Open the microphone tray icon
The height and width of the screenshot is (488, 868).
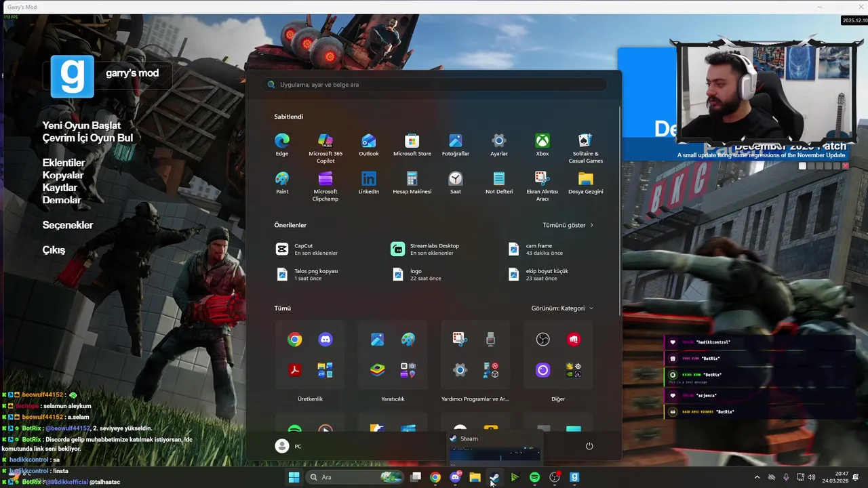click(786, 477)
